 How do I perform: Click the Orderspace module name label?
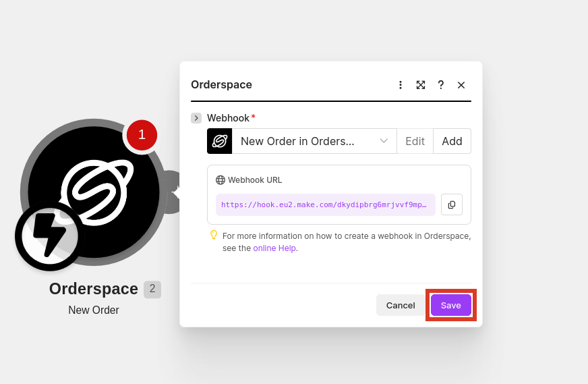point(93,289)
